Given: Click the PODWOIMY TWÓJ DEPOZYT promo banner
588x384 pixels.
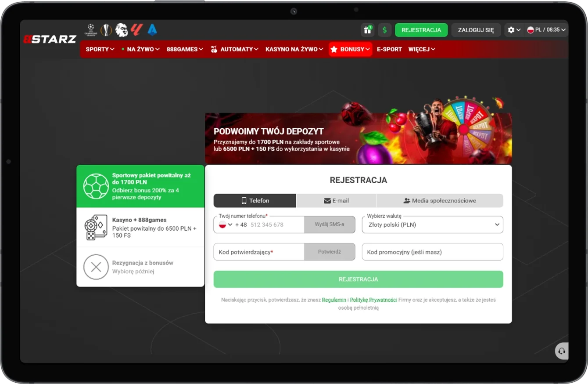Looking at the screenshot, I should [358, 138].
